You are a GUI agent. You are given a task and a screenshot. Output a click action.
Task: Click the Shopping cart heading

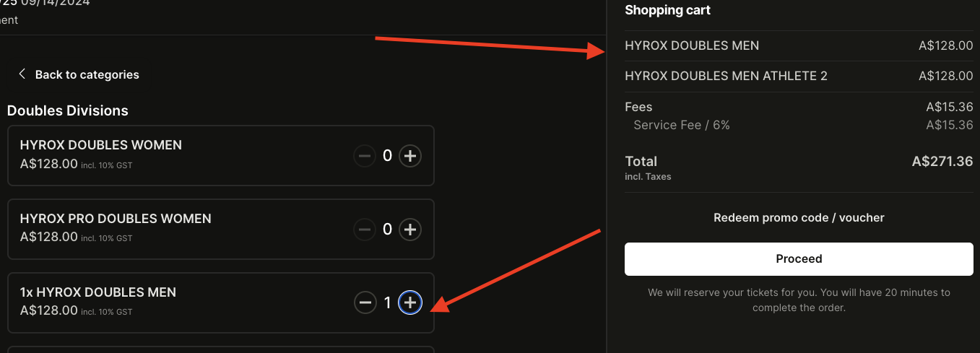pos(667,10)
